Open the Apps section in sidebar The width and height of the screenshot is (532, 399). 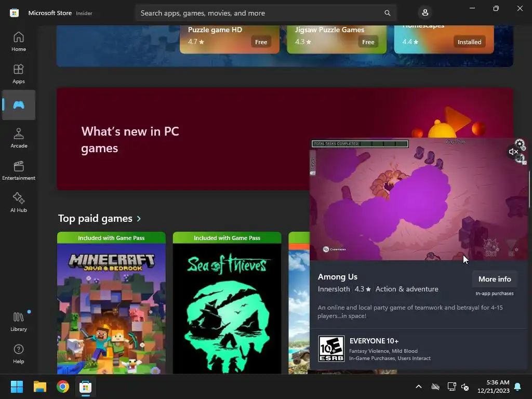click(19, 74)
